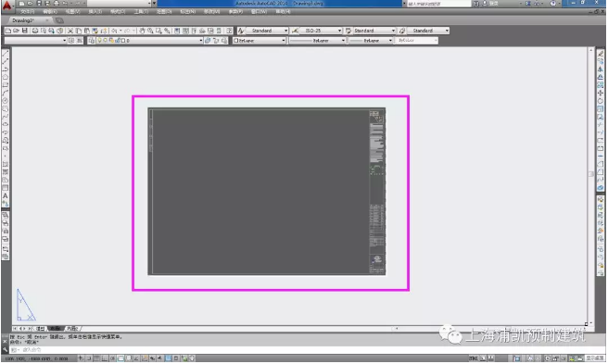The image size is (608, 364).
Task: Click the Plot printer icon in standard toolbar
Action: pyautogui.click(x=35, y=31)
